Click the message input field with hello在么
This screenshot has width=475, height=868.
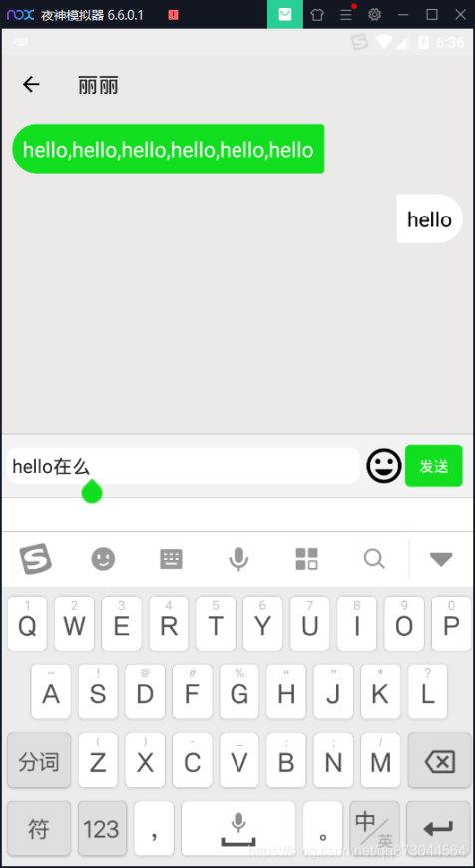coord(184,466)
